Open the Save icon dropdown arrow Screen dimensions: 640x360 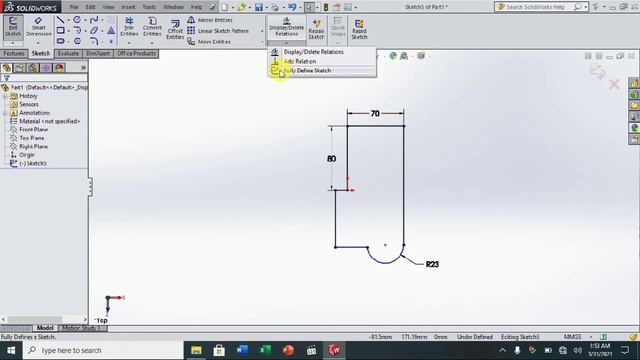pyautogui.click(x=266, y=7)
